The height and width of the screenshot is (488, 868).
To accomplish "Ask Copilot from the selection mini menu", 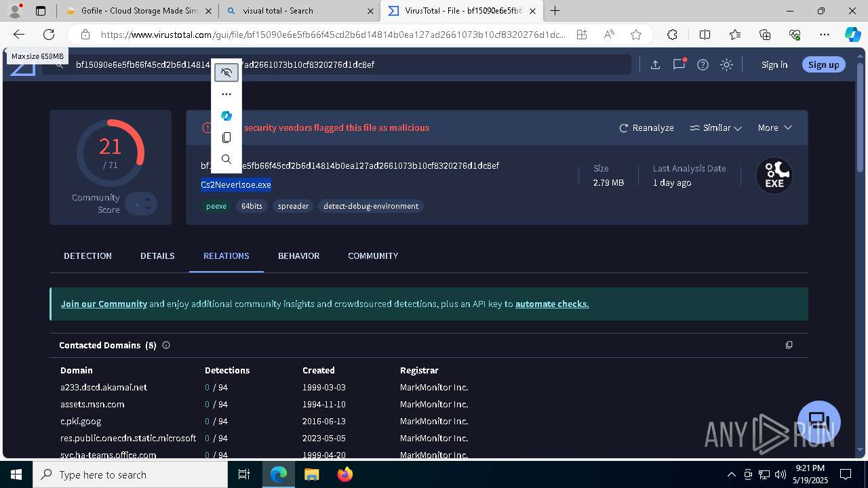I will [x=226, y=116].
